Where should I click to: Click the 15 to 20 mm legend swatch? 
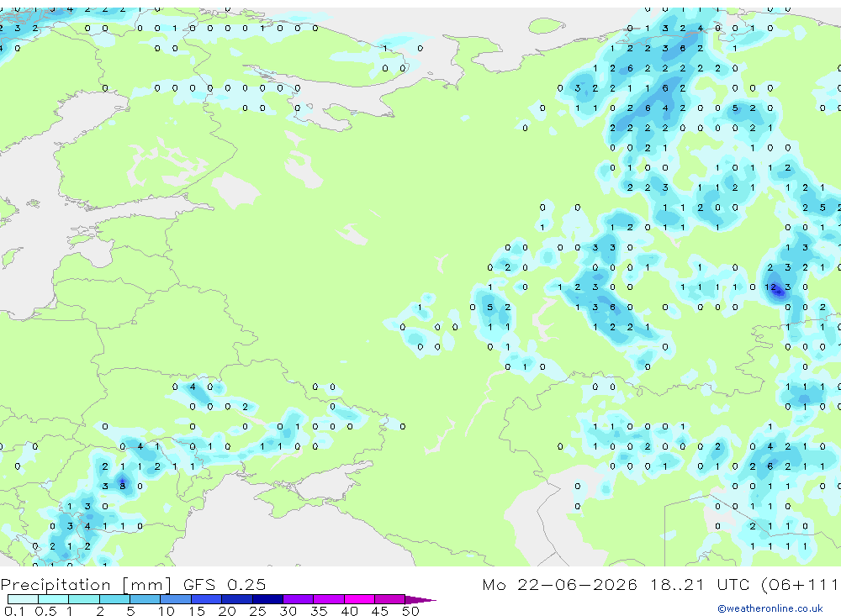[207, 599]
